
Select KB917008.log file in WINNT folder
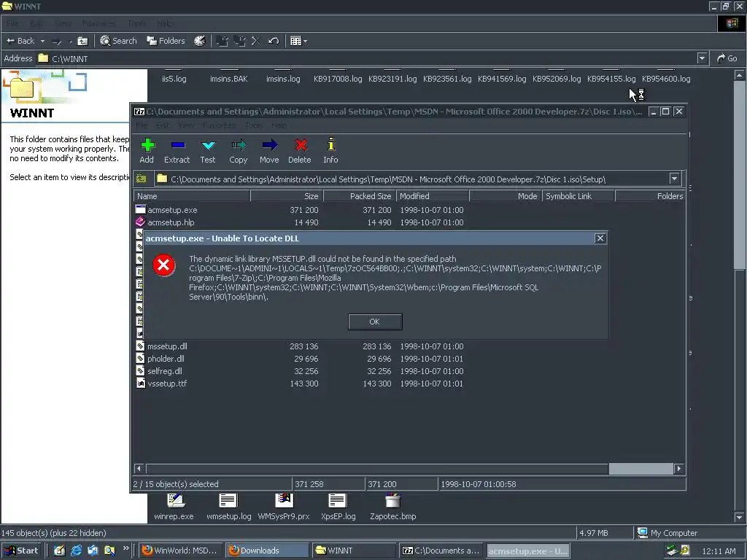click(x=338, y=79)
